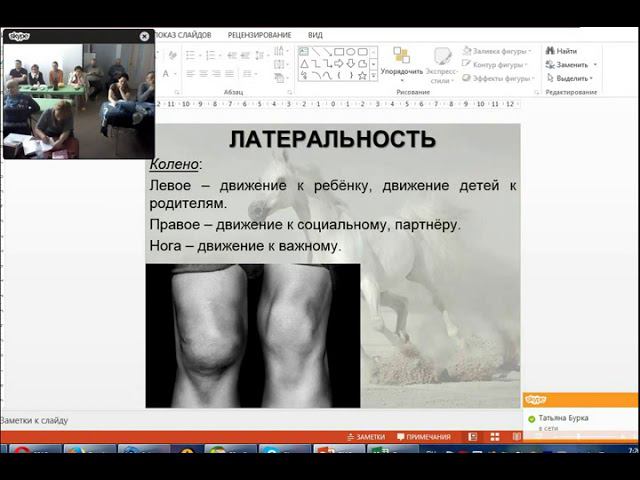Open the line spacing options

260,55
